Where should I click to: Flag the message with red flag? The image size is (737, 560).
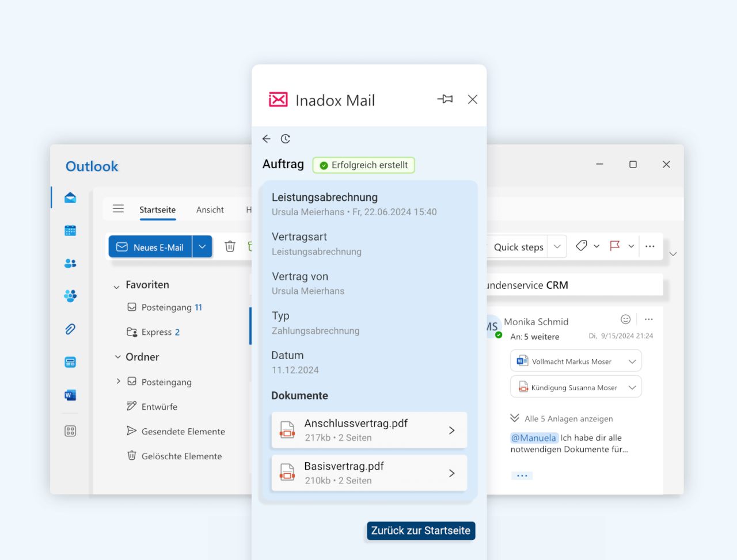(615, 246)
